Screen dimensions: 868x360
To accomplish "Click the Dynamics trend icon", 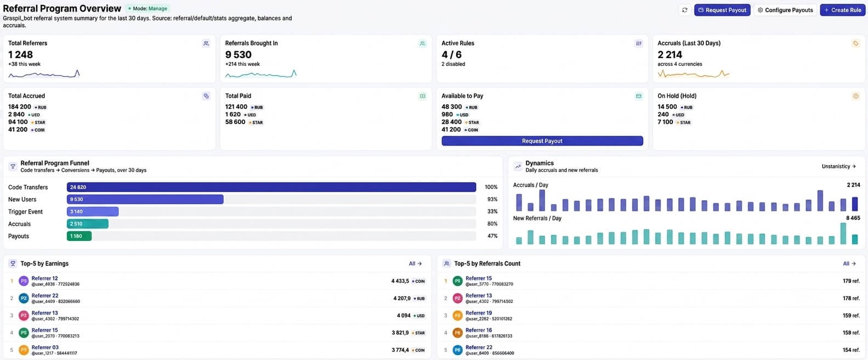I will (518, 166).
